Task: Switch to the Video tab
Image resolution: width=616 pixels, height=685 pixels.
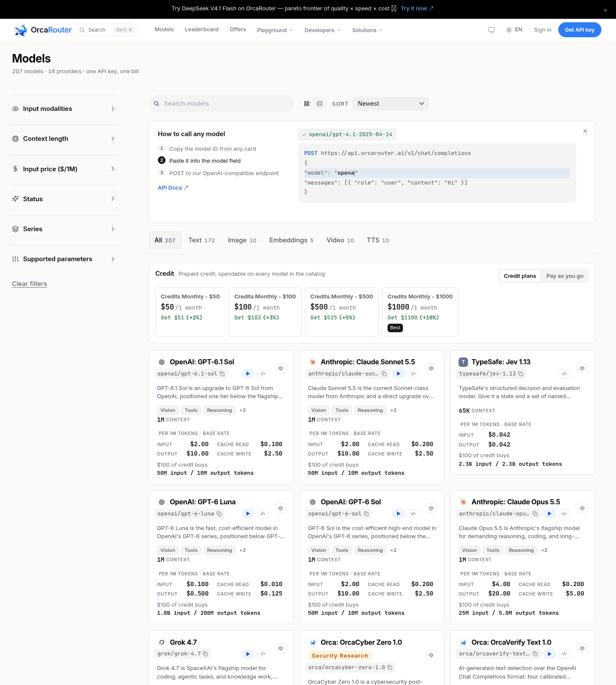Action: (340, 240)
